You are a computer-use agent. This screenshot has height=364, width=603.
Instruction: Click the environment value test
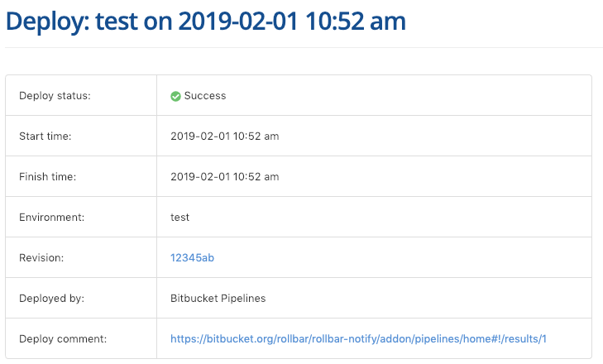click(180, 218)
